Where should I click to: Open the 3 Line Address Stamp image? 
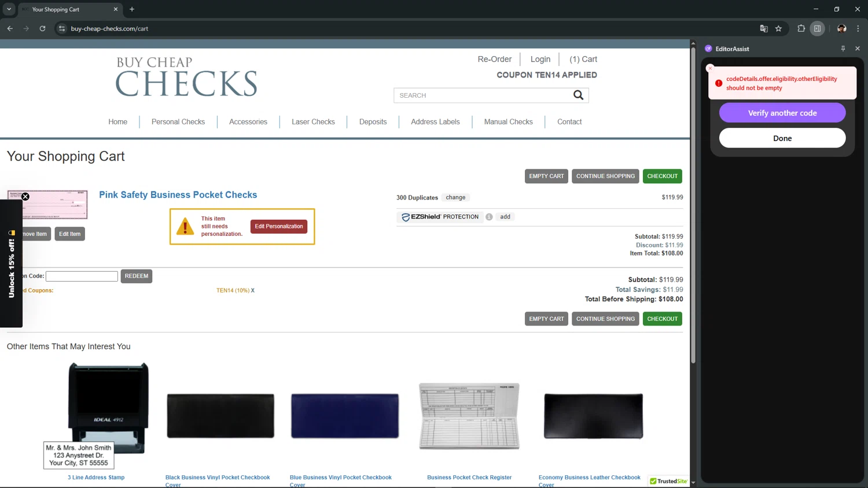(x=96, y=415)
